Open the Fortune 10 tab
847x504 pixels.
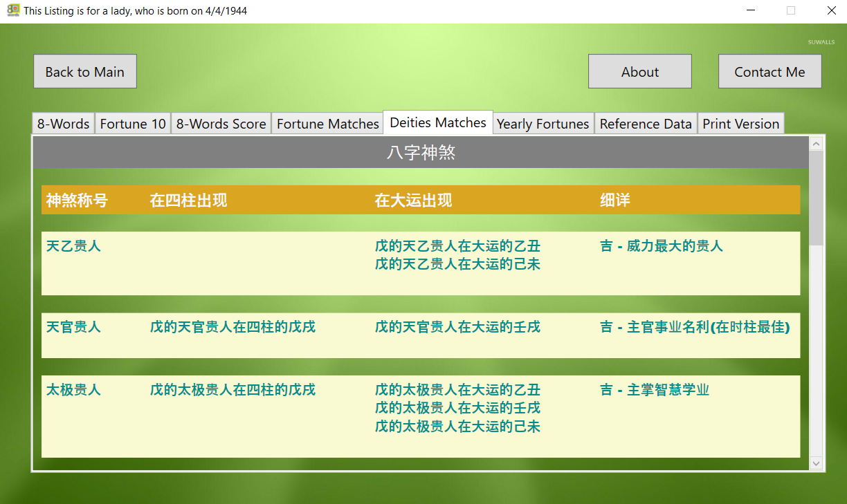[133, 124]
